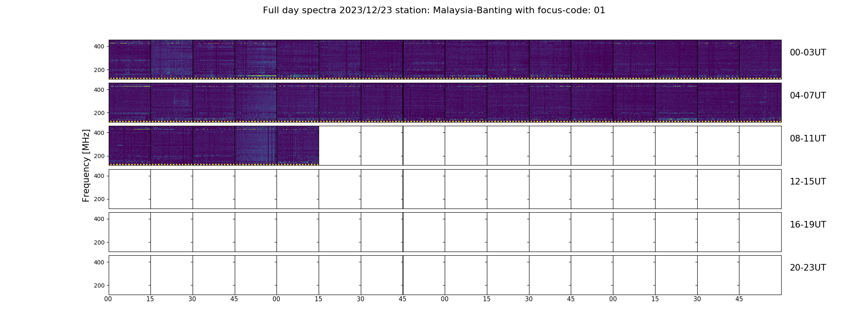Click the '400' tick of the 16-19UT row
This screenshot has height=331, width=868.
pyautogui.click(x=99, y=219)
